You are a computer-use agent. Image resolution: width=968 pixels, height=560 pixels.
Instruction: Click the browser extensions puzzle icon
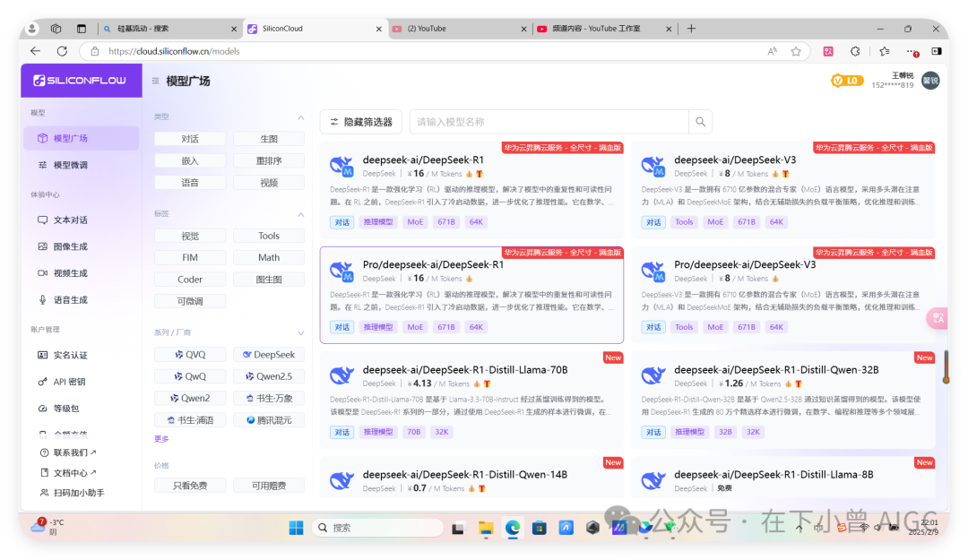pos(855,51)
